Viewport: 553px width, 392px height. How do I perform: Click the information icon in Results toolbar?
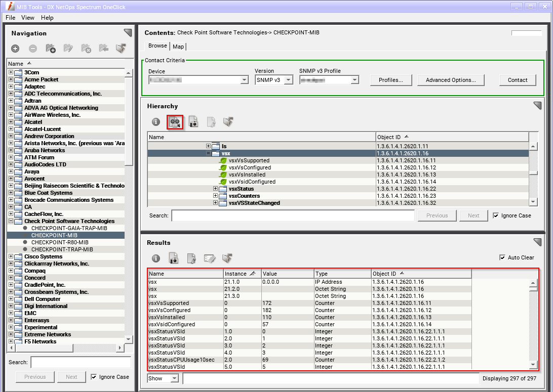(156, 258)
